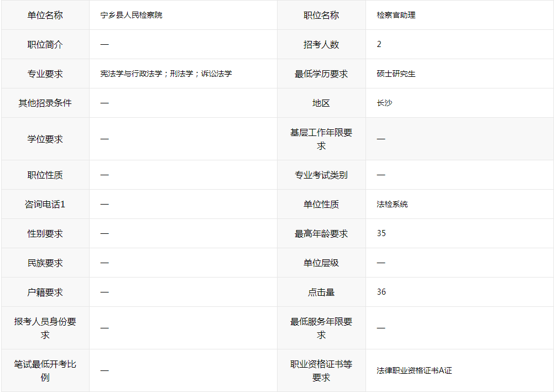Click the 单位性质 label
This screenshot has height=392, width=554.
pyautogui.click(x=321, y=205)
